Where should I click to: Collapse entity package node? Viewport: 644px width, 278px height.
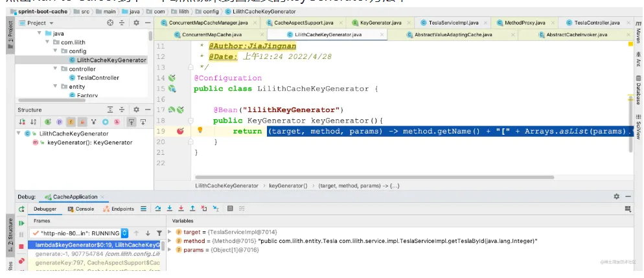click(56, 86)
